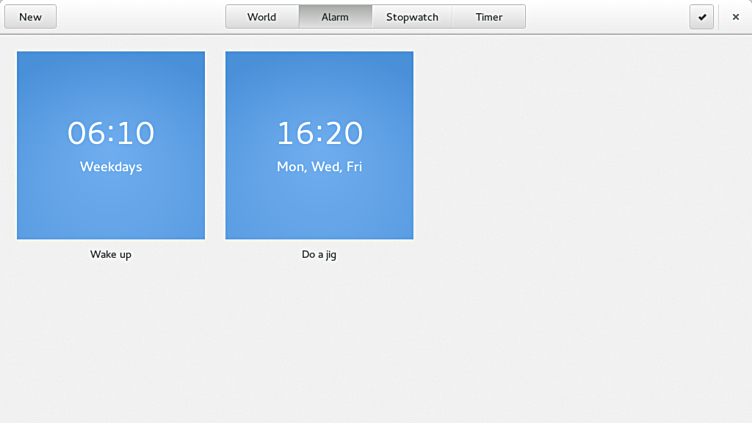The width and height of the screenshot is (752, 423).
Task: Enable selection mode with checkmark icon
Action: pyautogui.click(x=702, y=17)
